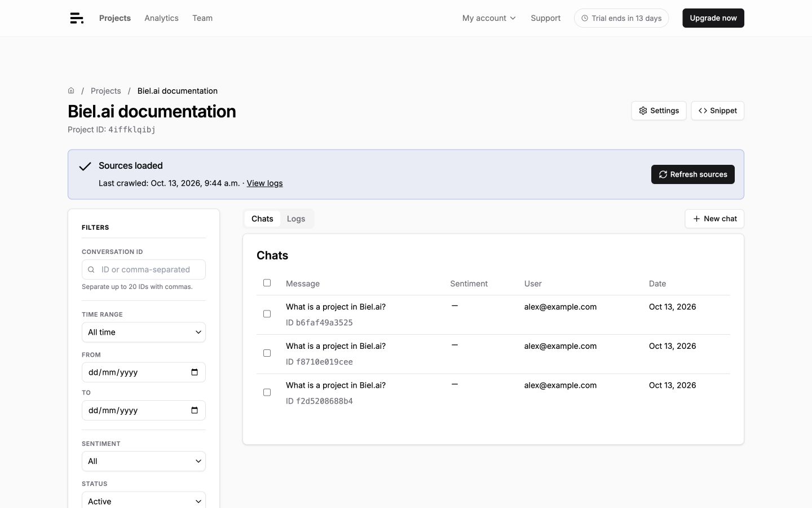The width and height of the screenshot is (812, 508).
Task: Select the Chats tab
Action: [262, 219]
